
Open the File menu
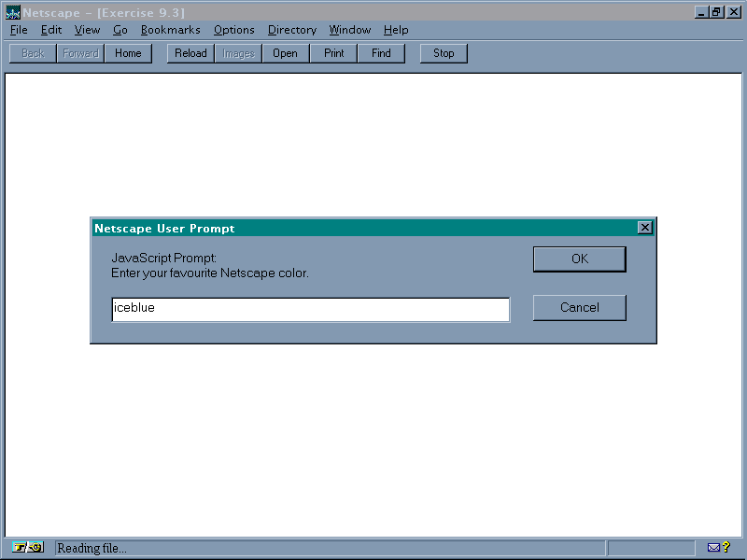(x=19, y=30)
